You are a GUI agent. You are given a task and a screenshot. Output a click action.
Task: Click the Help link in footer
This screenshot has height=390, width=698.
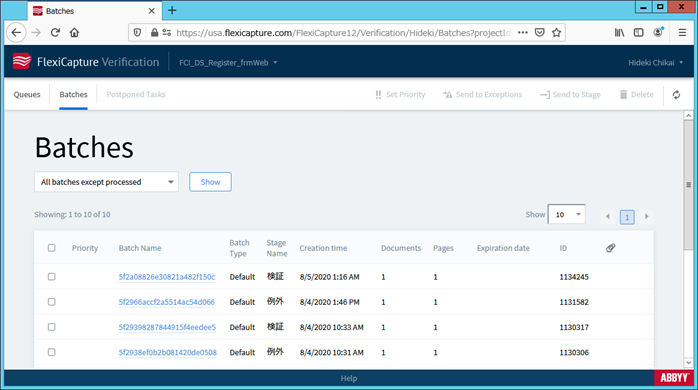click(x=349, y=378)
